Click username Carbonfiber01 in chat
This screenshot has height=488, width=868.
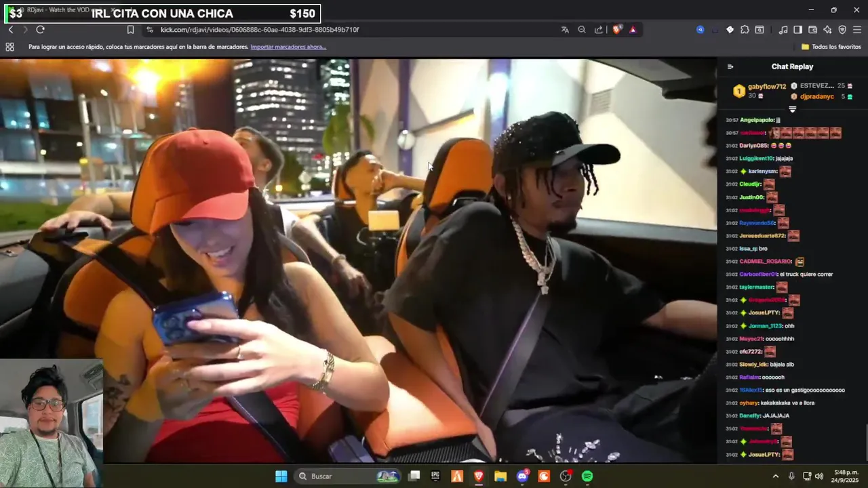[759, 274]
